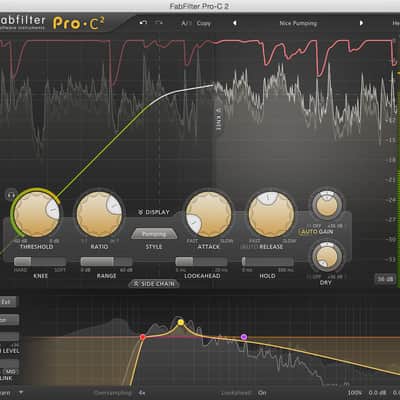Screen dimensions: 400x400
Task: Click the yellow EQ band node
Action: (x=181, y=322)
